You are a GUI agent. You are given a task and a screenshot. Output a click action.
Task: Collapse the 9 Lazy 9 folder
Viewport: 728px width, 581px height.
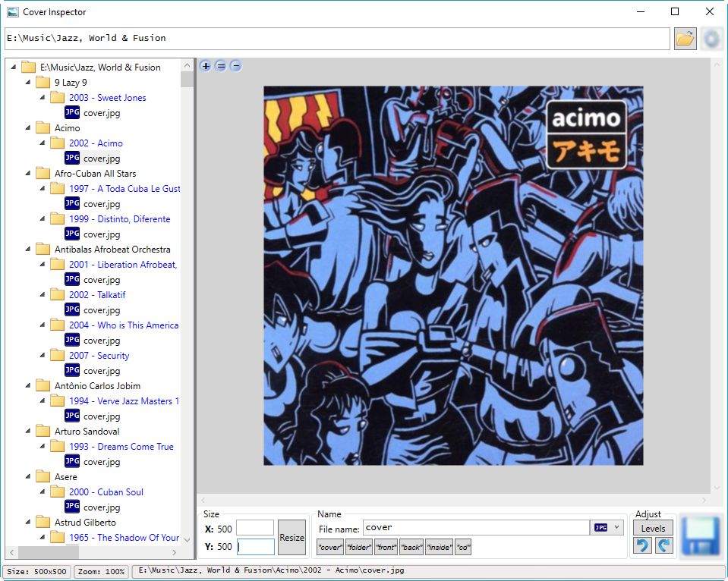click(x=28, y=82)
